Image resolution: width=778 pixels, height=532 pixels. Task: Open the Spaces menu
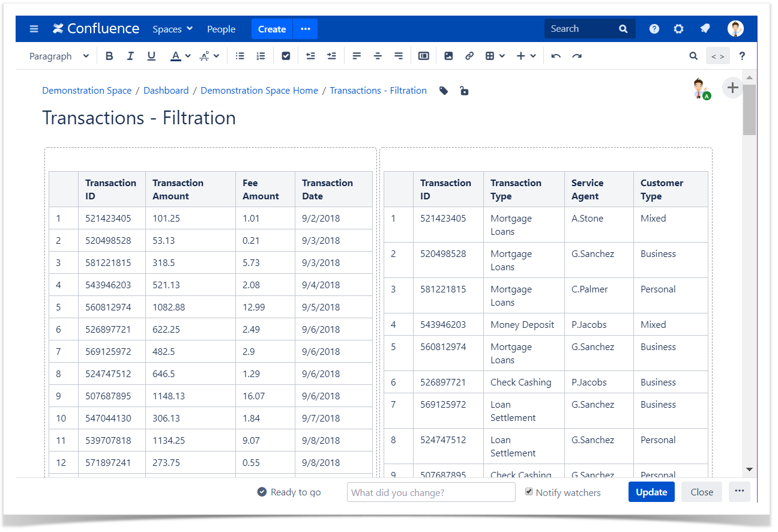[172, 29]
